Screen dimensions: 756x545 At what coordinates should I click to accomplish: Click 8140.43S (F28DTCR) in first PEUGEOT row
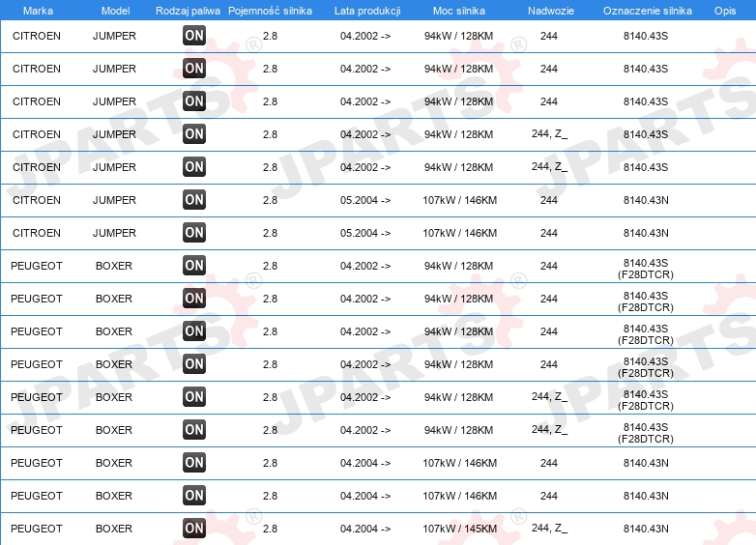coord(646,269)
